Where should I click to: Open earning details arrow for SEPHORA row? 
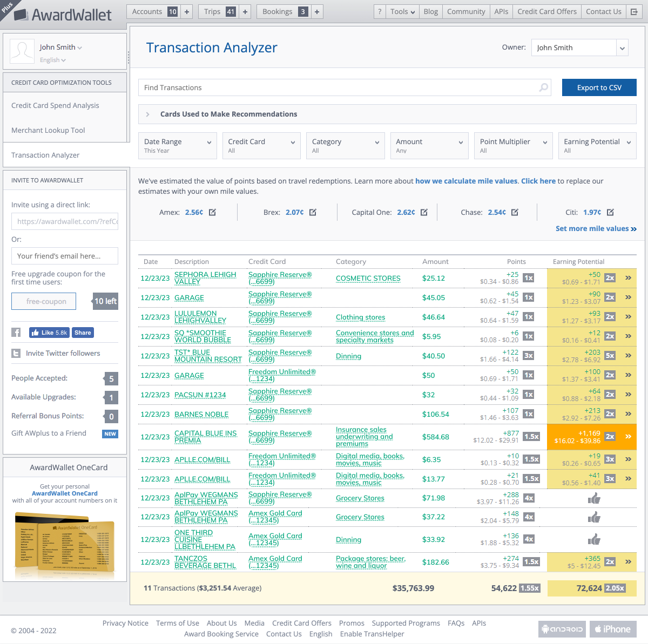[628, 278]
